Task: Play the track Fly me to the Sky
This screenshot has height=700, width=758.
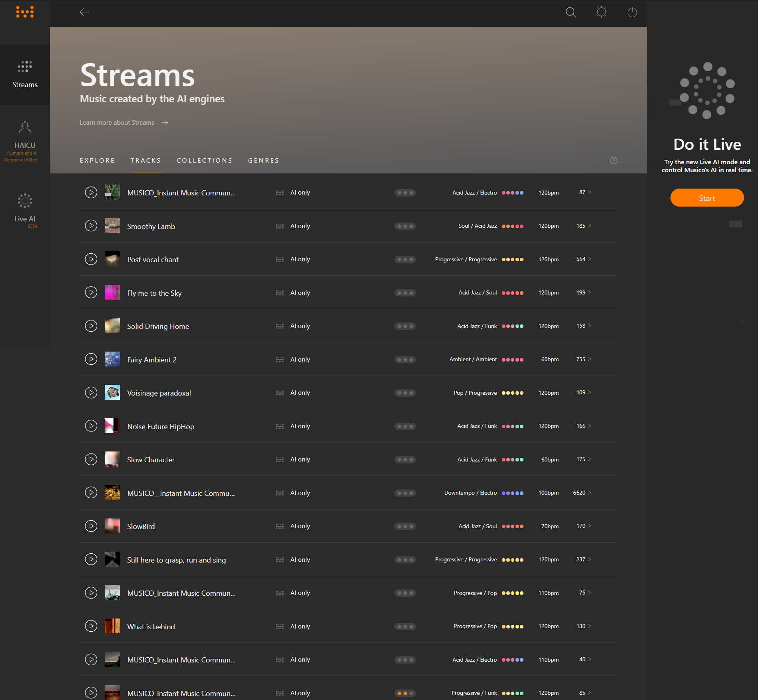Action: click(91, 292)
